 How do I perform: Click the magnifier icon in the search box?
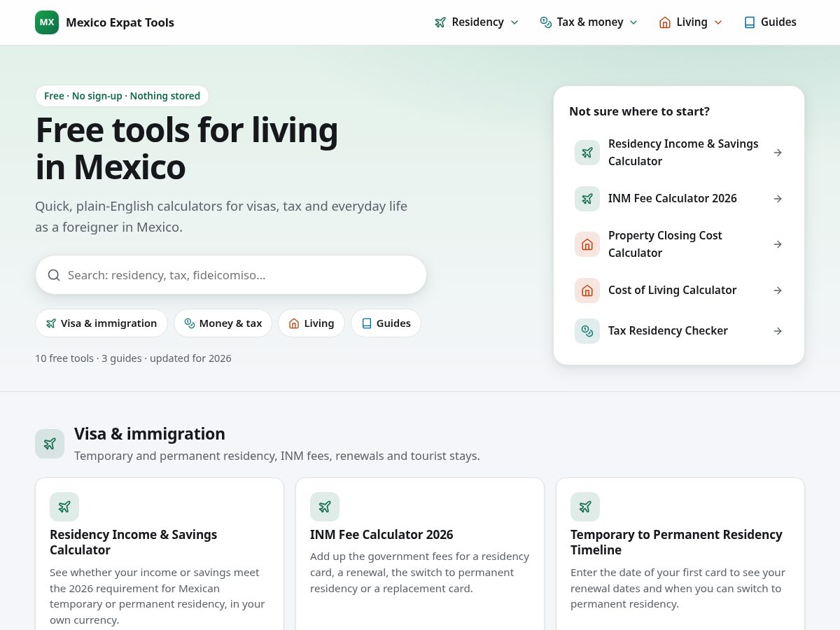[x=54, y=275]
